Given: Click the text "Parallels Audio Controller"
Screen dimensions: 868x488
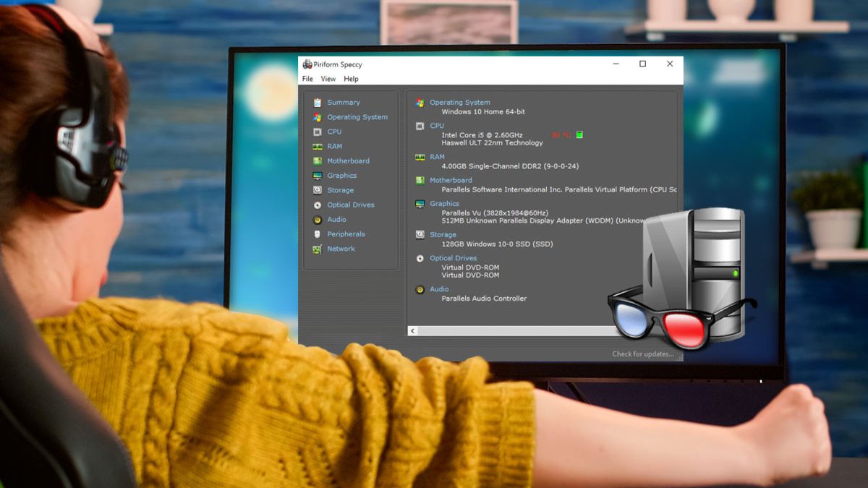Looking at the screenshot, I should pyautogui.click(x=484, y=299).
